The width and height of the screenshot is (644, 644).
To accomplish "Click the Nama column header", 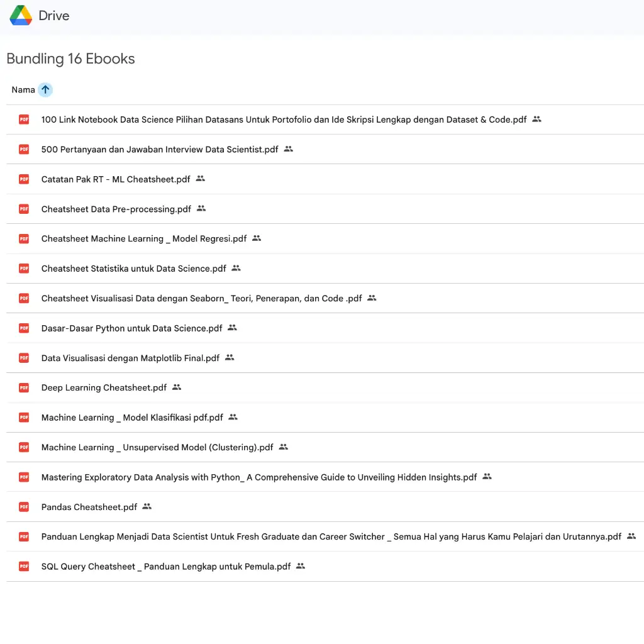I will click(23, 90).
